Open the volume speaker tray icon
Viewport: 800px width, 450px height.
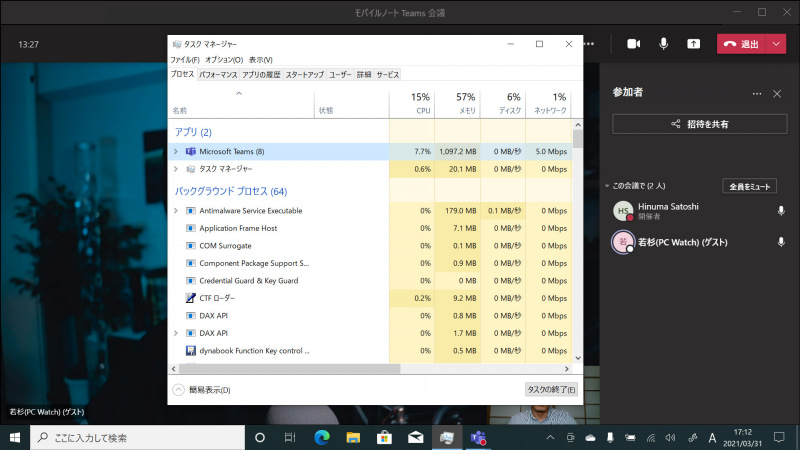(670, 437)
